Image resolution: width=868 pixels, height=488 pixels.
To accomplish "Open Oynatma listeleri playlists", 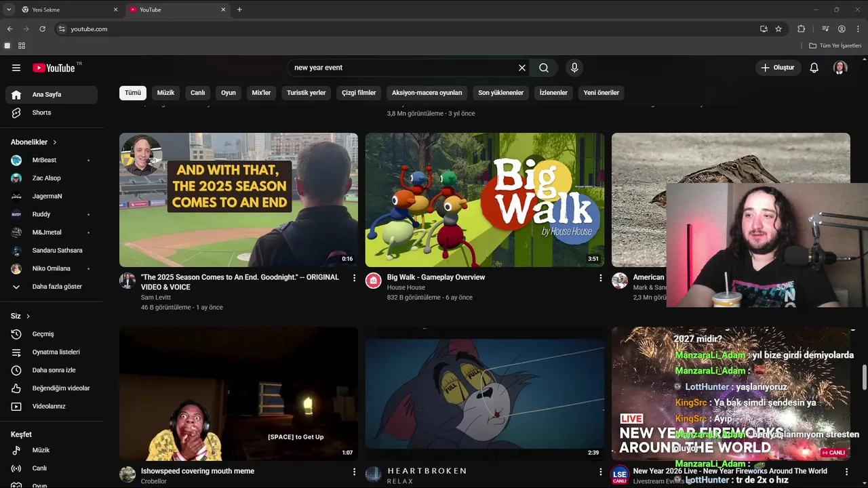I will pyautogui.click(x=52, y=352).
